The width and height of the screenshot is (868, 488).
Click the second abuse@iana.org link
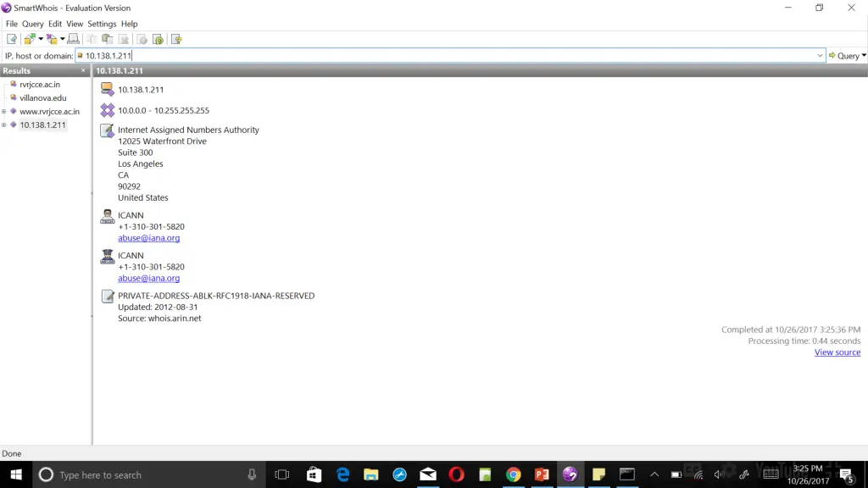tap(148, 278)
